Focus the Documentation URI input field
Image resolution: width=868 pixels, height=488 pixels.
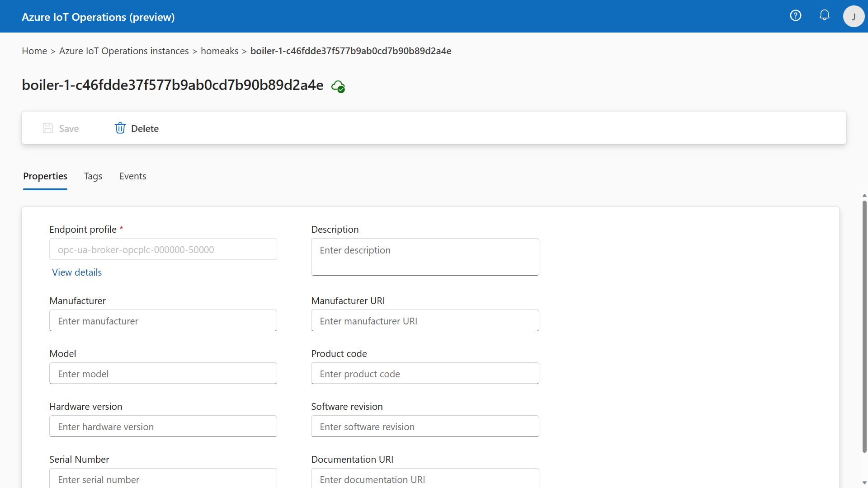(425, 479)
